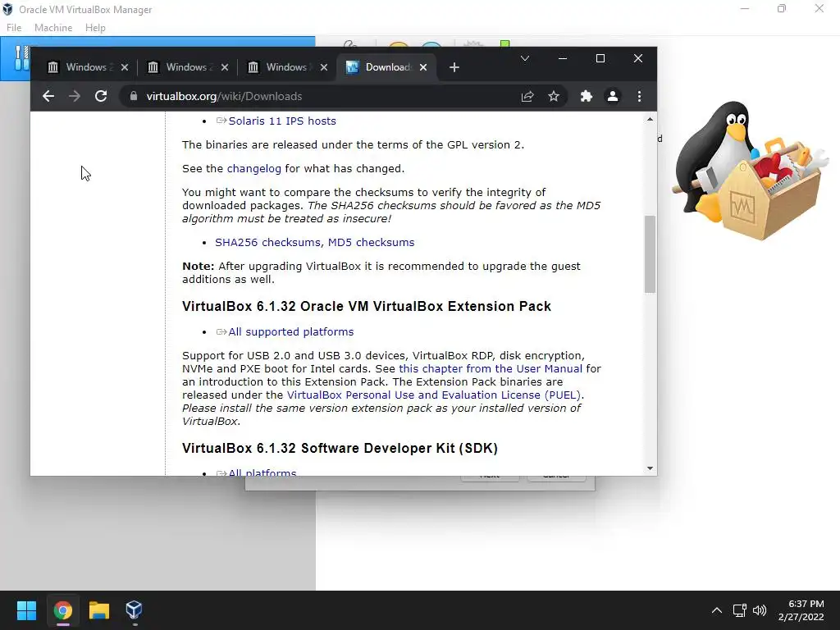Open SHA256 checksums link

click(268, 243)
